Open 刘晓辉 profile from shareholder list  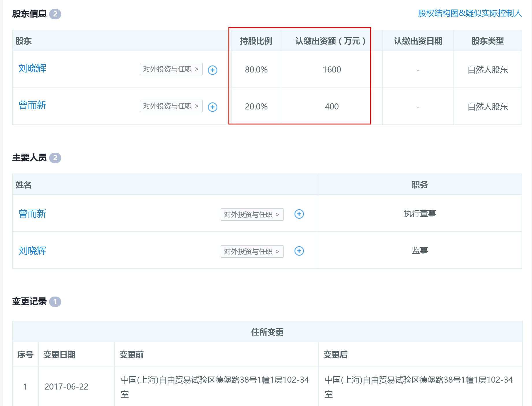click(32, 68)
